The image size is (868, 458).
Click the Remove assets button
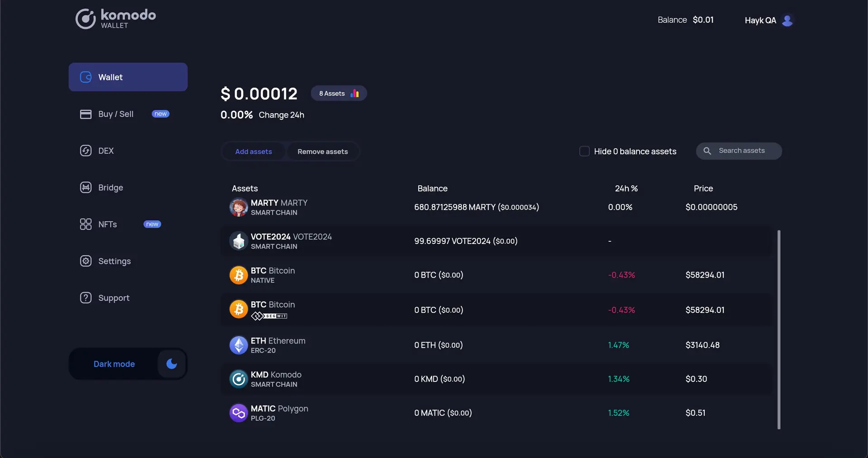(x=322, y=151)
